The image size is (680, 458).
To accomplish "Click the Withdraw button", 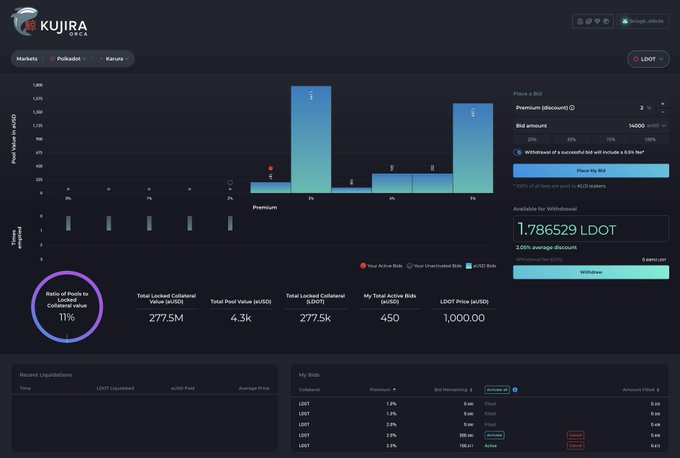I will (591, 272).
